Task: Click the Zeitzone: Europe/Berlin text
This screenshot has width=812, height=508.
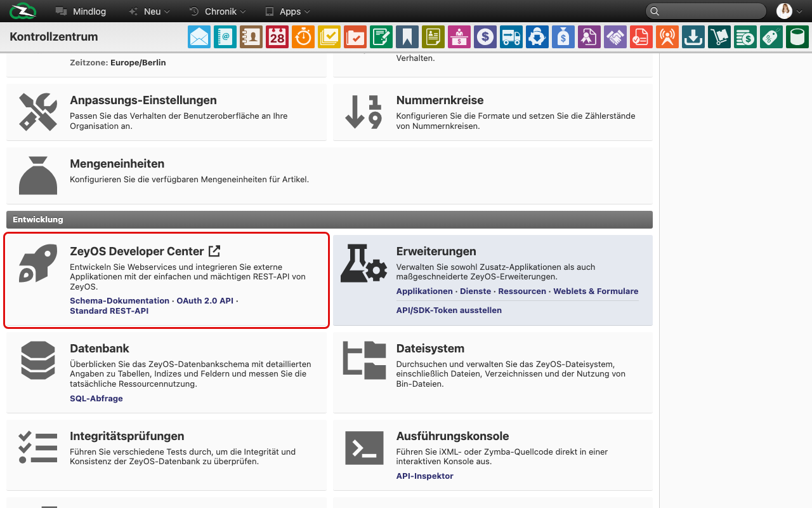Action: coord(118,63)
